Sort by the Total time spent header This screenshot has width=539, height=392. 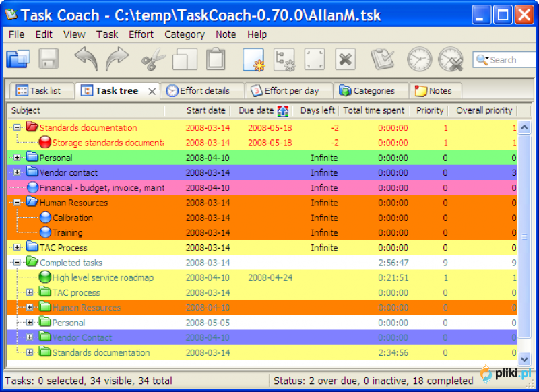pyautogui.click(x=374, y=110)
